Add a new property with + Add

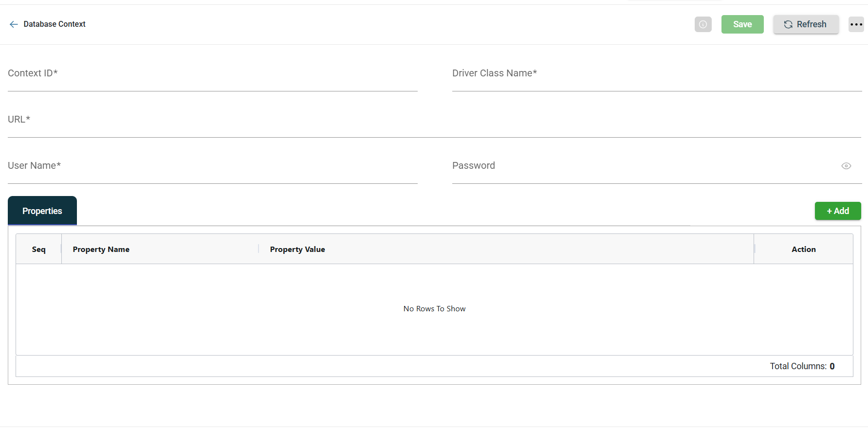[x=837, y=211]
